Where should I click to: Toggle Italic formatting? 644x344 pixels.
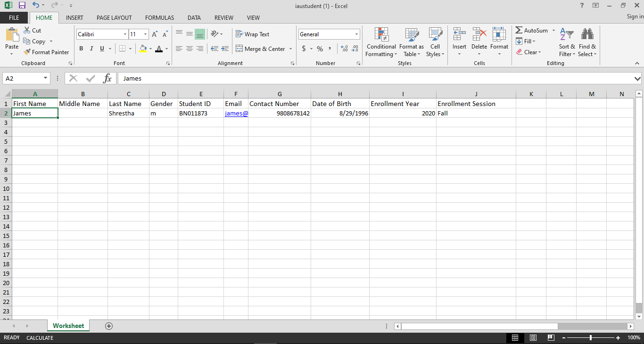(91, 49)
